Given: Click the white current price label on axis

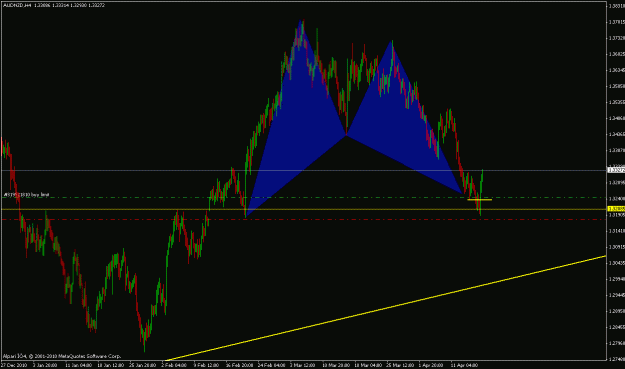Looking at the screenshot, I should click(x=616, y=170).
